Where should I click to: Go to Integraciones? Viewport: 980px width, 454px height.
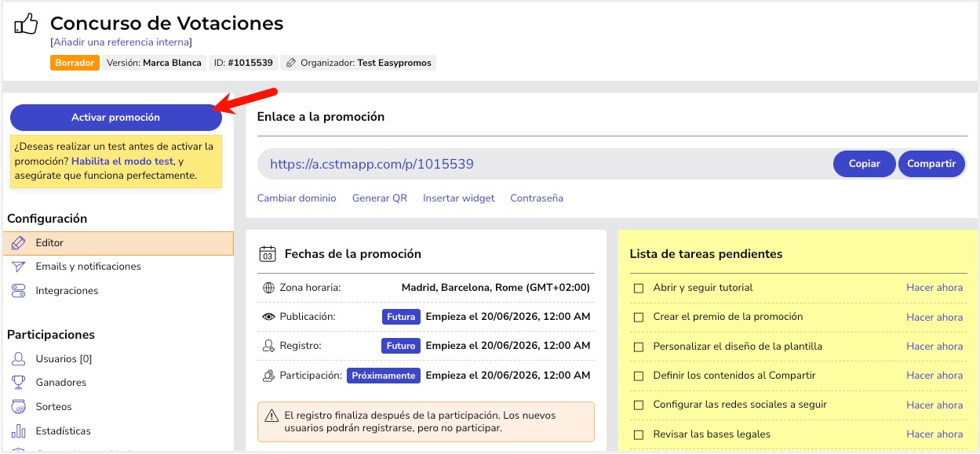click(x=67, y=291)
